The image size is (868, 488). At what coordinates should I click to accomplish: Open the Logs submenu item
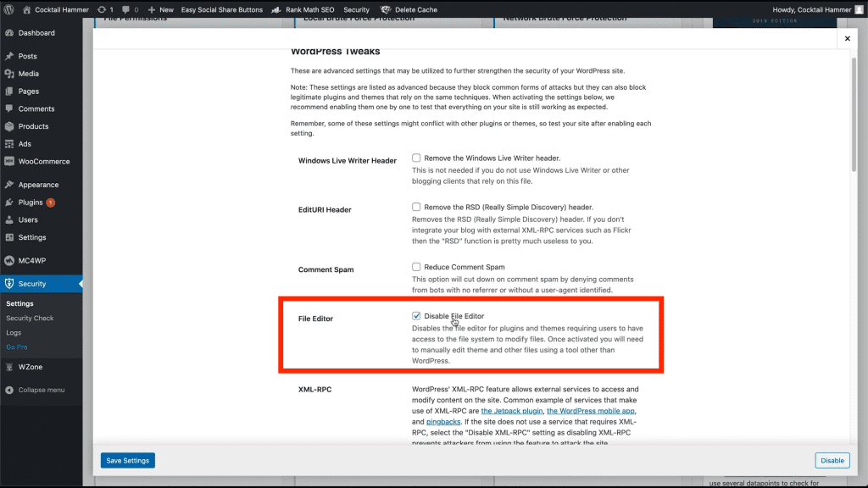[14, 332]
